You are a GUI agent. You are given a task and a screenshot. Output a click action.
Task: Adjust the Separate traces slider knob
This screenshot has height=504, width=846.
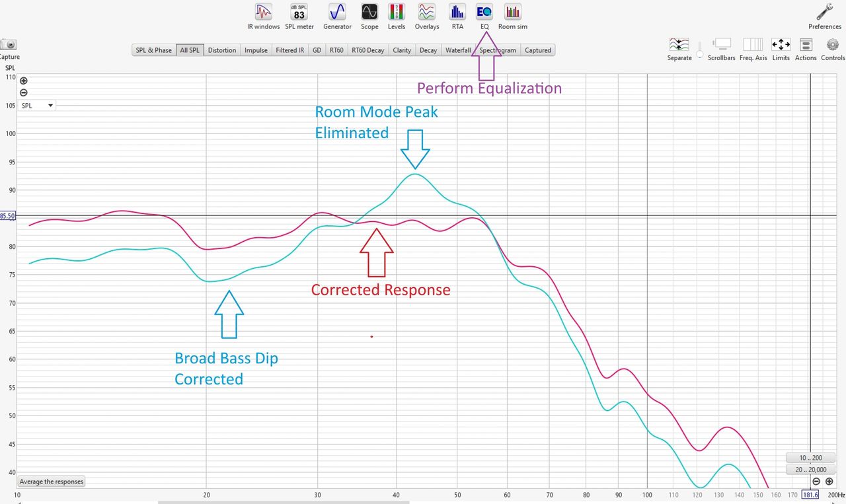pyautogui.click(x=699, y=55)
